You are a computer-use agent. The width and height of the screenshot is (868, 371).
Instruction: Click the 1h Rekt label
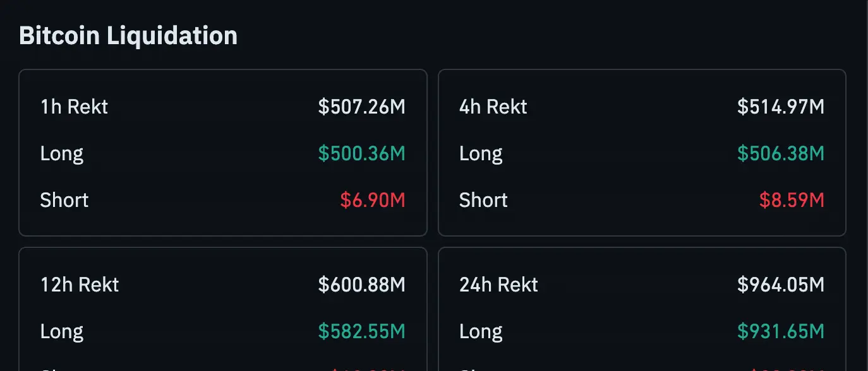point(74,107)
